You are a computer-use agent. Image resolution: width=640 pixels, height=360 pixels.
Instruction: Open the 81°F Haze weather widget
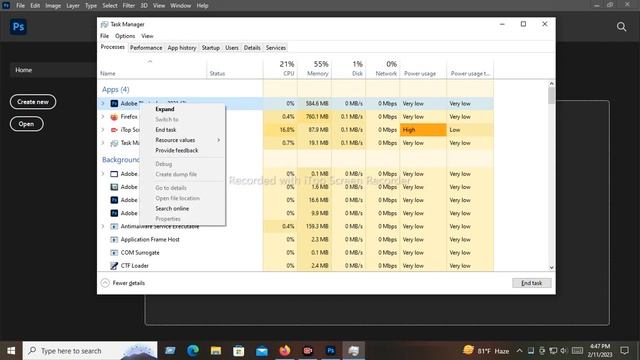click(486, 351)
